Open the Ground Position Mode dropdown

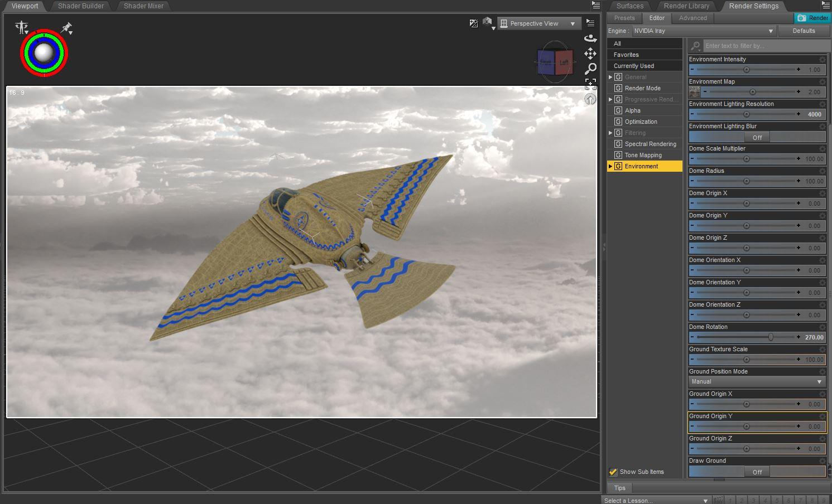tap(757, 381)
